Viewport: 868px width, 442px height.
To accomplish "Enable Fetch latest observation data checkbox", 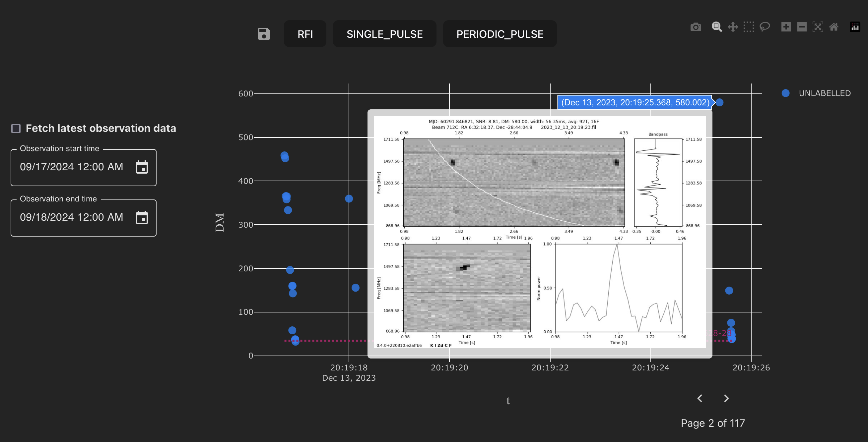I will point(16,128).
